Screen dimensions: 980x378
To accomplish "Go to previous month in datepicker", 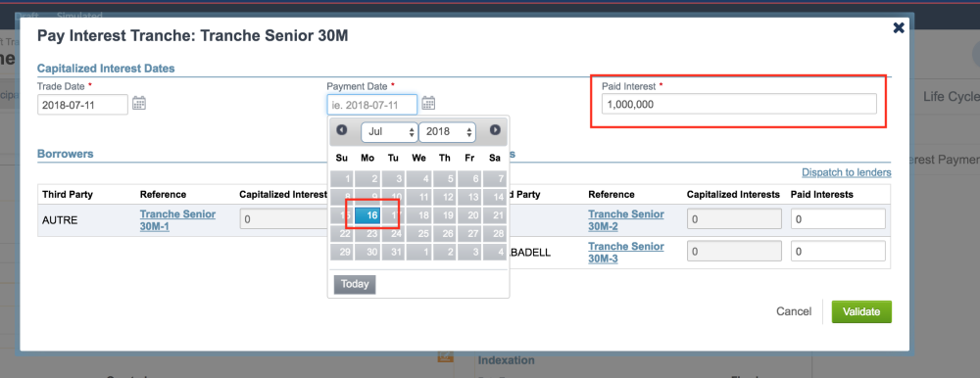I will click(342, 130).
